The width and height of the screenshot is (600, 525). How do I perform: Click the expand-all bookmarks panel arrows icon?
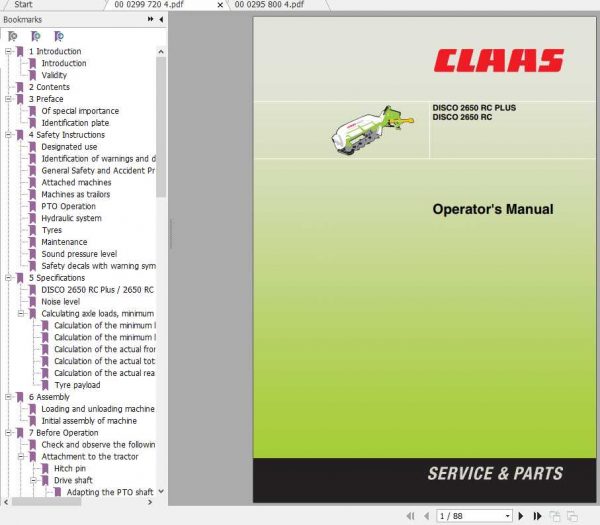point(150,19)
